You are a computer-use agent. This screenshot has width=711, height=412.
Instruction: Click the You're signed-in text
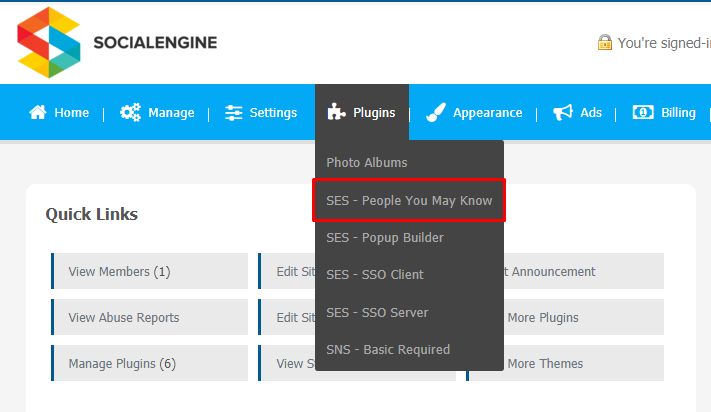pyautogui.click(x=664, y=43)
